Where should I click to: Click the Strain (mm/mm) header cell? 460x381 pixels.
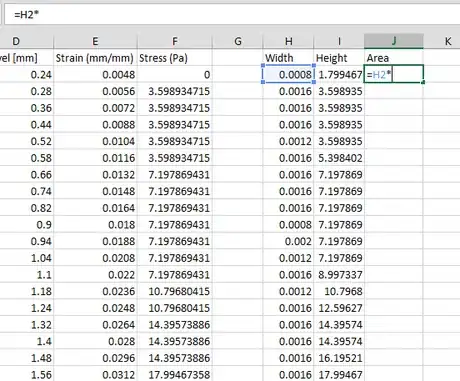[95, 58]
